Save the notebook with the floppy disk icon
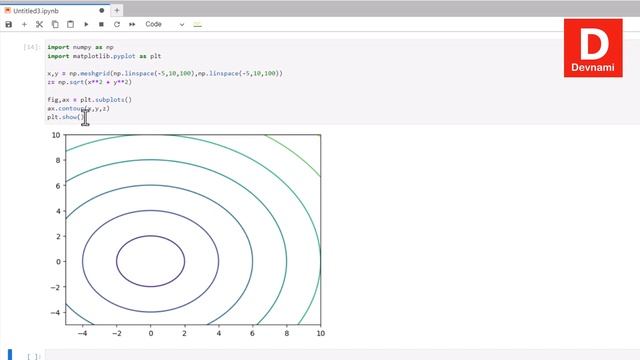This screenshot has height=360, width=640. (9, 24)
